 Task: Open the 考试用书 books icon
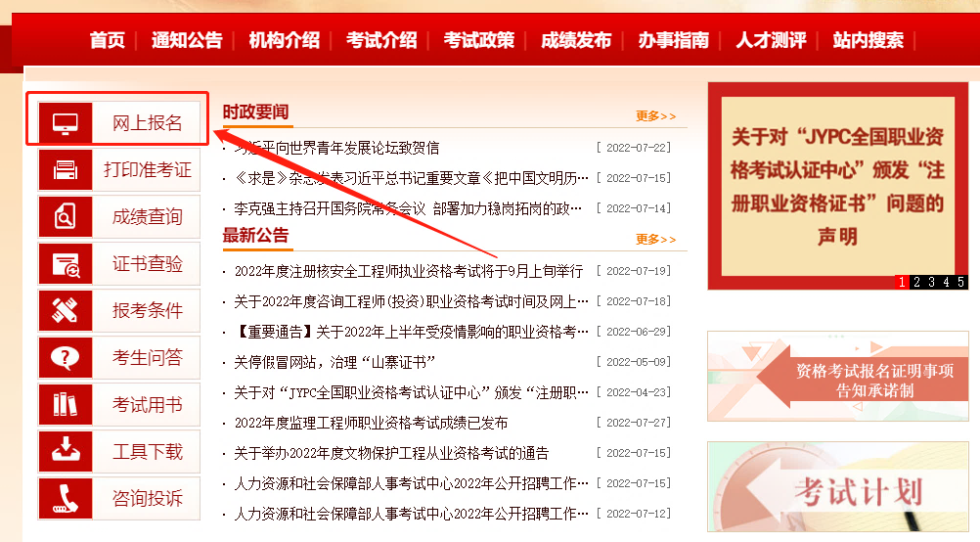click(x=65, y=404)
